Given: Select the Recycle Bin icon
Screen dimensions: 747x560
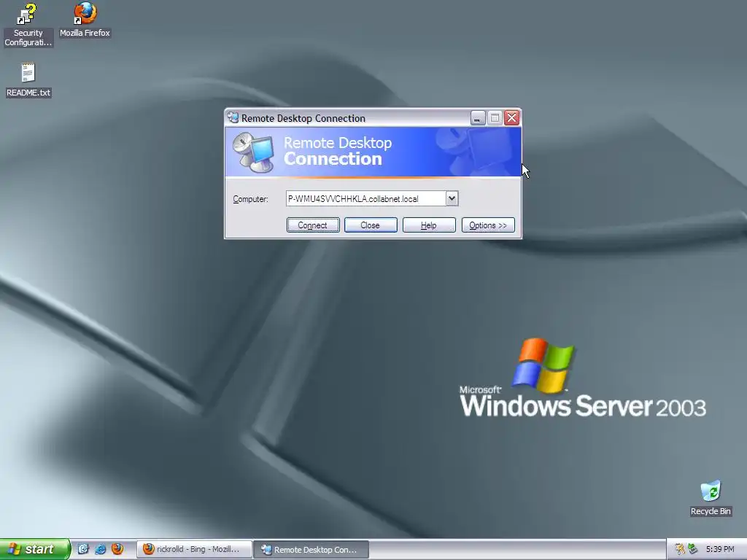Looking at the screenshot, I should 711,498.
